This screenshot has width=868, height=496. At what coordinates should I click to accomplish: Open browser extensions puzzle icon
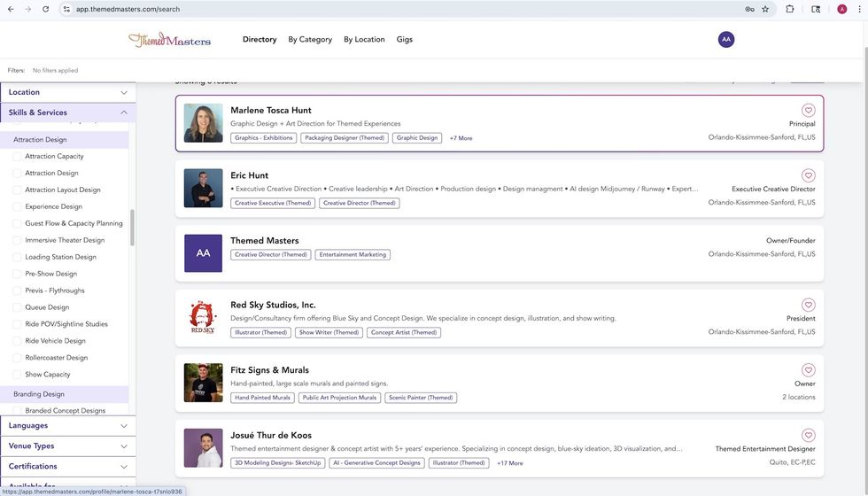(x=790, y=10)
